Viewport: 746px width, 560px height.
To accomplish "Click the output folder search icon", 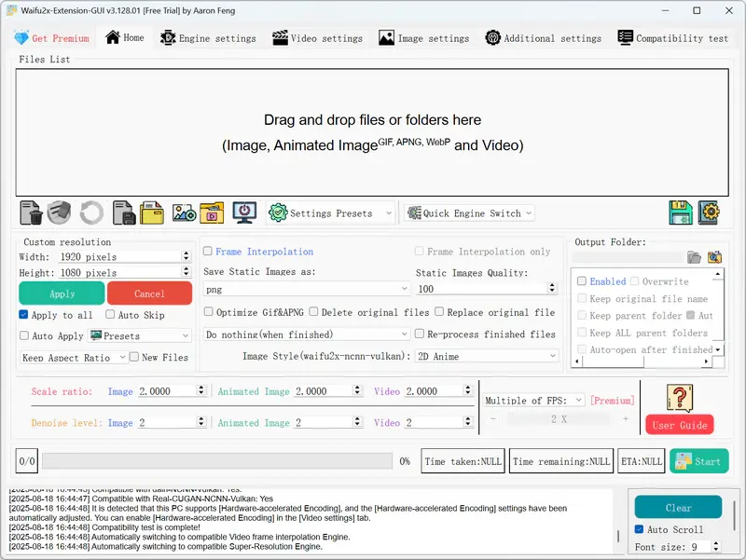I will 714,257.
